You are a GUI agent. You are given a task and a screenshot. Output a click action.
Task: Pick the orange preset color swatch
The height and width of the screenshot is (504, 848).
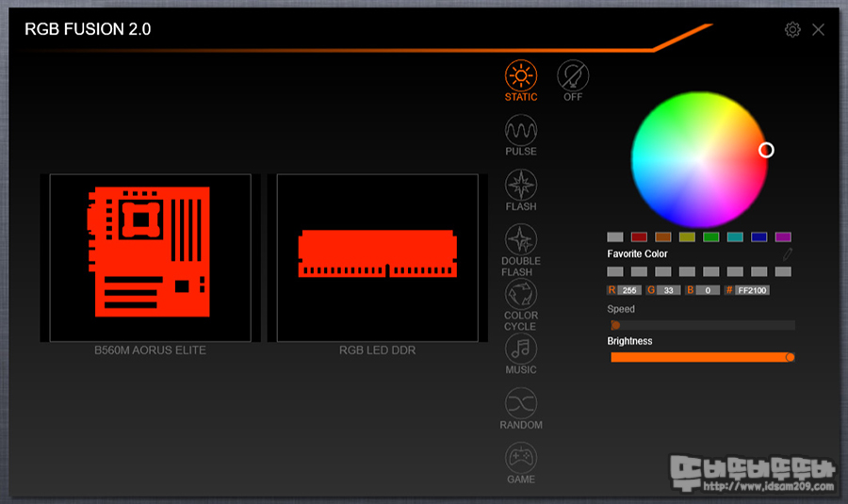pos(663,236)
